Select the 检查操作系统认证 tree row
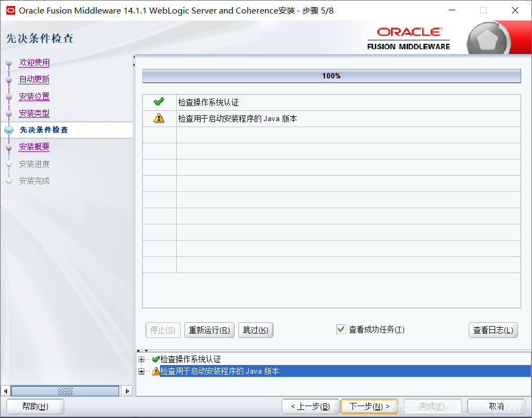Screen dimensions: 532x418 190,359
